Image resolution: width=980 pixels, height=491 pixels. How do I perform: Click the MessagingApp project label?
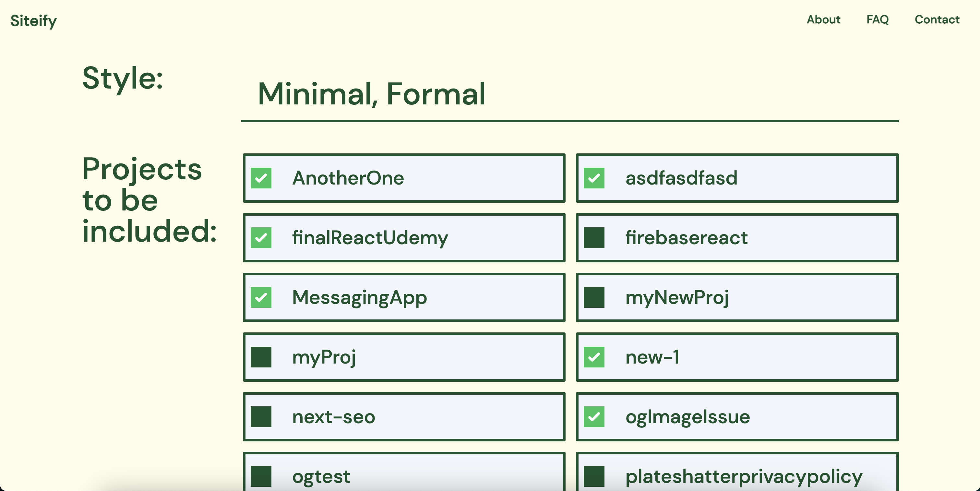point(359,297)
